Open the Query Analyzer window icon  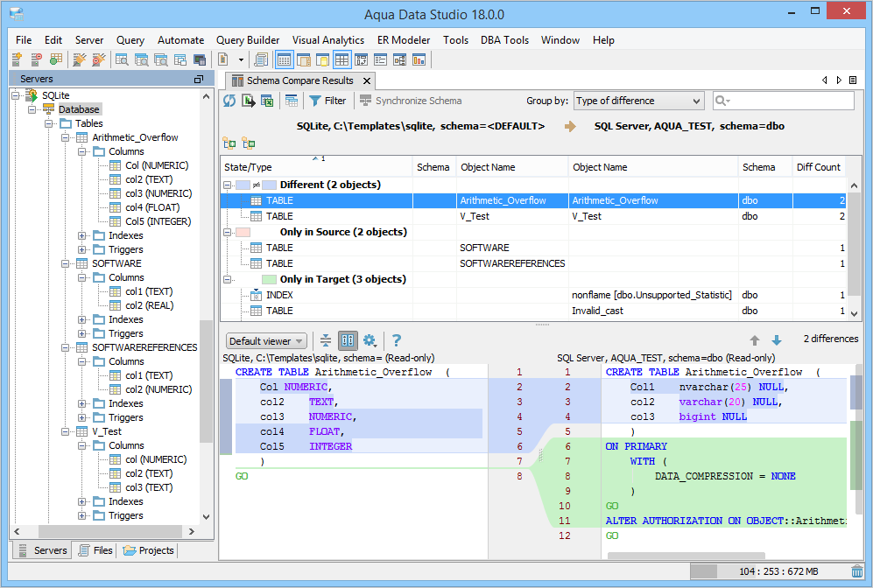coord(122,59)
